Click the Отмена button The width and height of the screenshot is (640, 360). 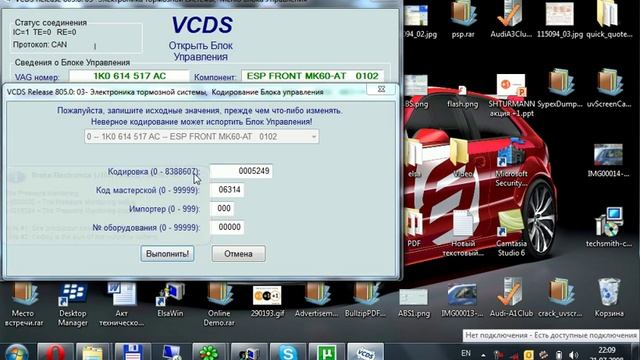click(238, 253)
